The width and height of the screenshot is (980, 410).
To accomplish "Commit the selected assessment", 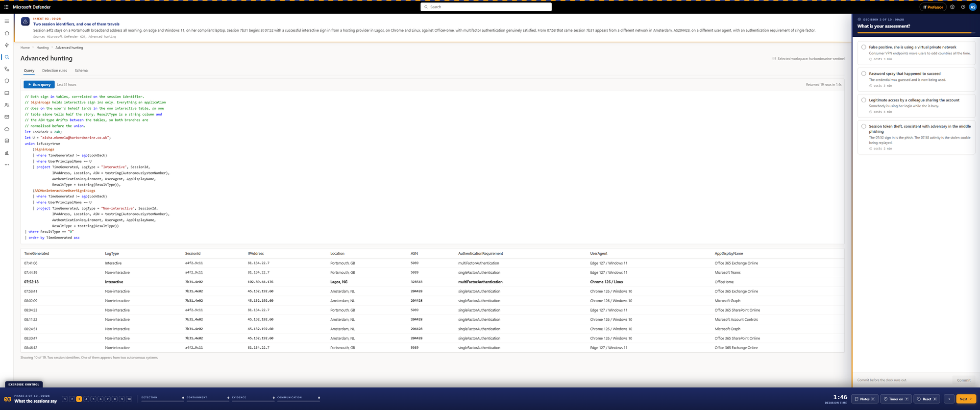I will coord(963,380).
